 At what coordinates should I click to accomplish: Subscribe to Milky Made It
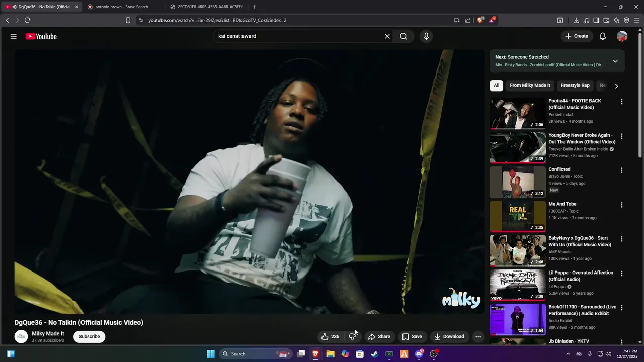[89, 336]
